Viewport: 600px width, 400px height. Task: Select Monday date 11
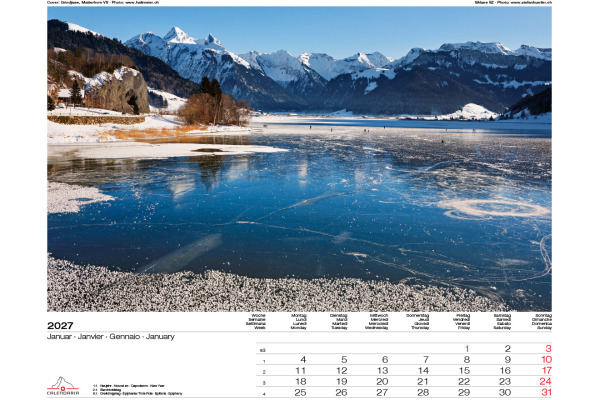point(301,371)
